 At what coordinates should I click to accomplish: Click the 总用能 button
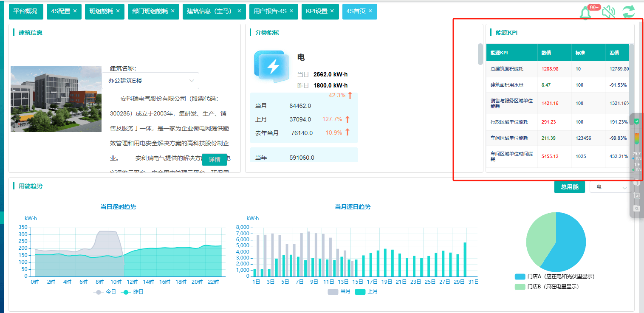coord(569,187)
